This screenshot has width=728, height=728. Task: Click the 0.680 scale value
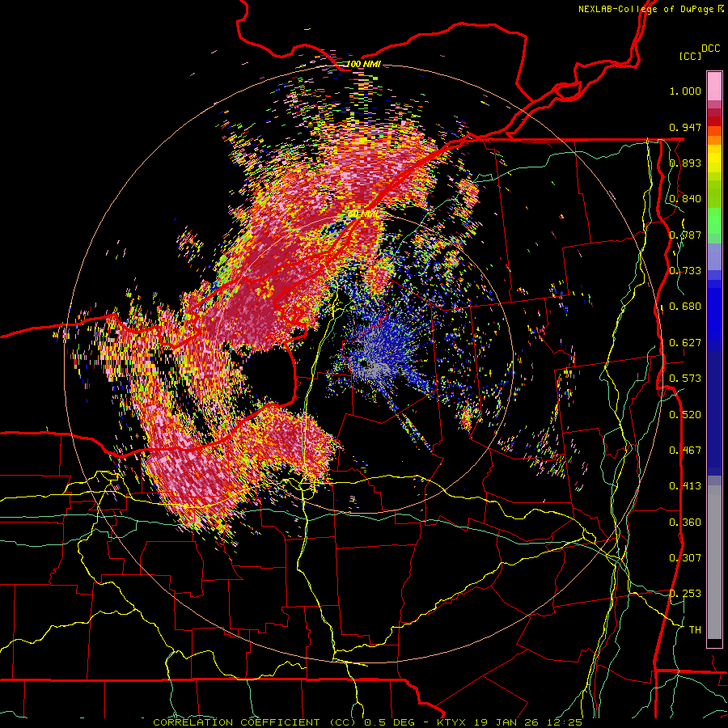(685, 307)
